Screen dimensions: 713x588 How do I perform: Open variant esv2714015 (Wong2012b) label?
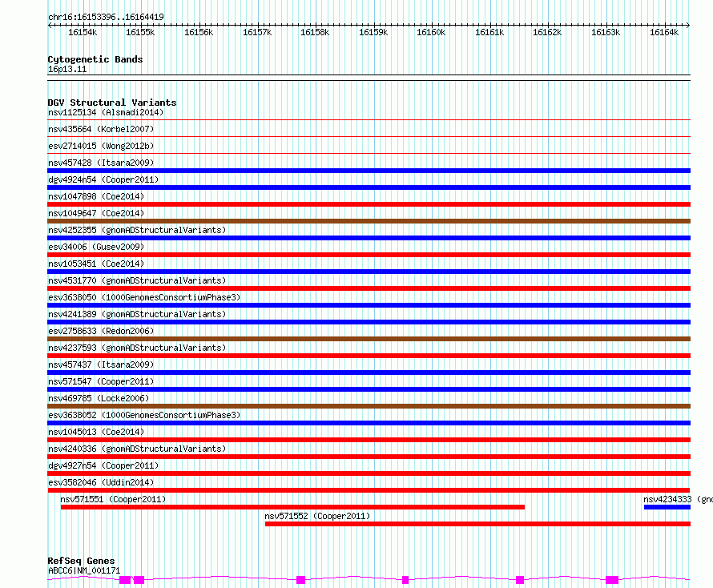(101, 146)
